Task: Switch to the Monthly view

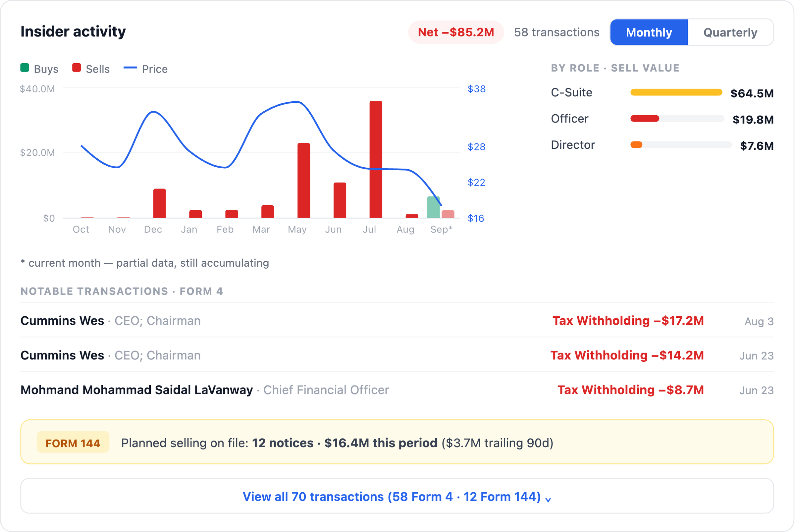Action: (649, 32)
